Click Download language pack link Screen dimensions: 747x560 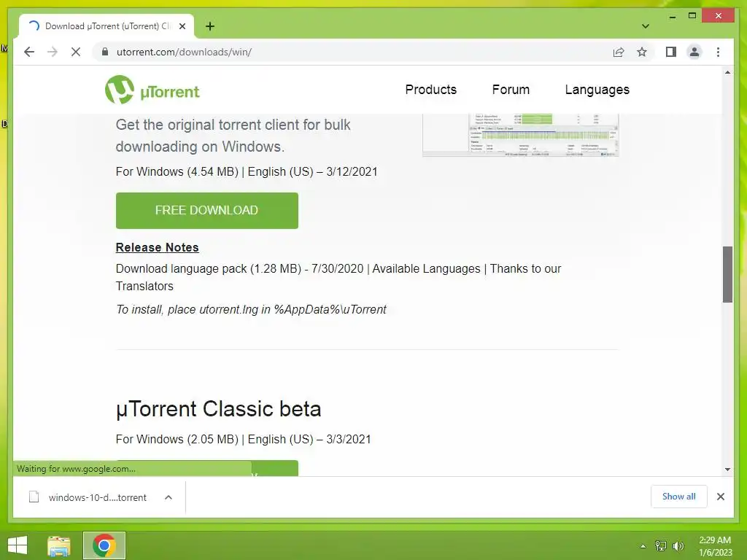point(208,268)
